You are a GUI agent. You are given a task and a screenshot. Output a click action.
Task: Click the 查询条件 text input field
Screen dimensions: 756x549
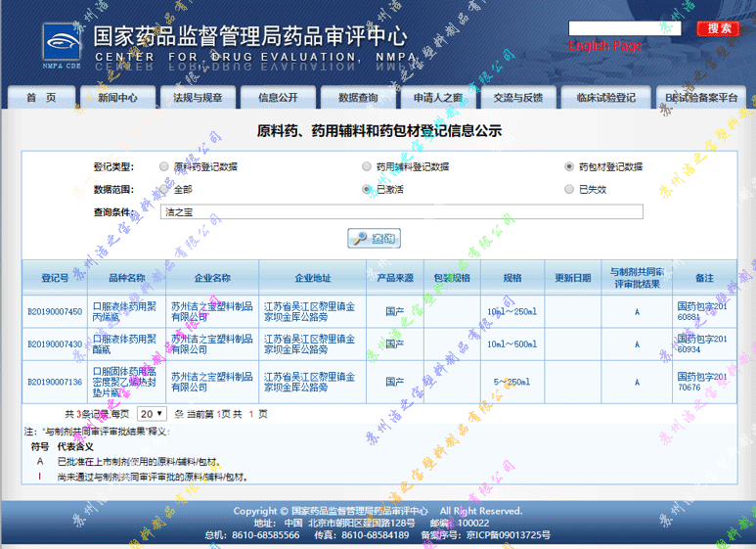[x=401, y=212]
